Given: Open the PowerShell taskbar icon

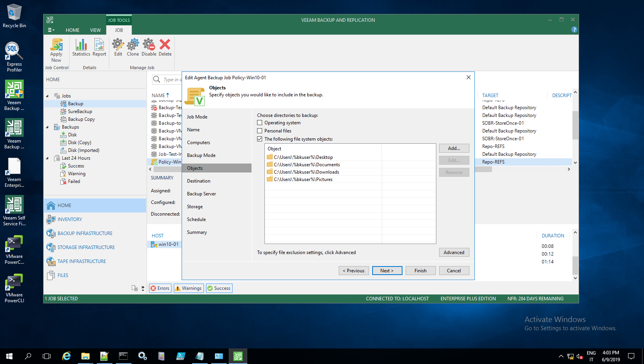Looking at the screenshot, I should (x=181, y=356).
